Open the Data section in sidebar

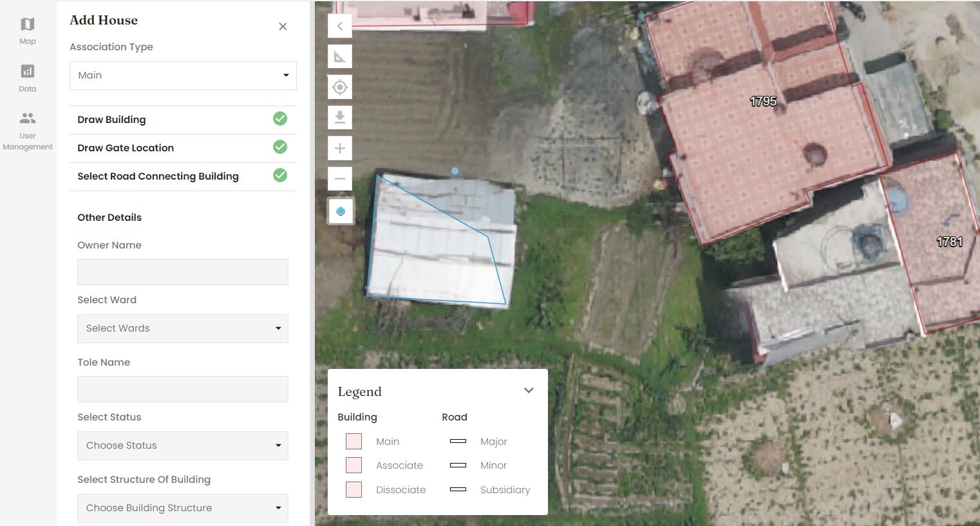27,77
